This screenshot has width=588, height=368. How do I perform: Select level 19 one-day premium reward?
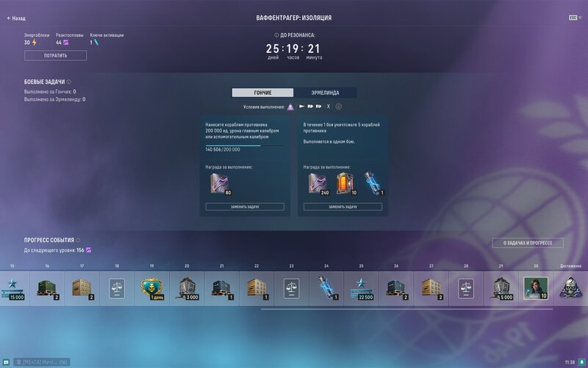tap(151, 288)
